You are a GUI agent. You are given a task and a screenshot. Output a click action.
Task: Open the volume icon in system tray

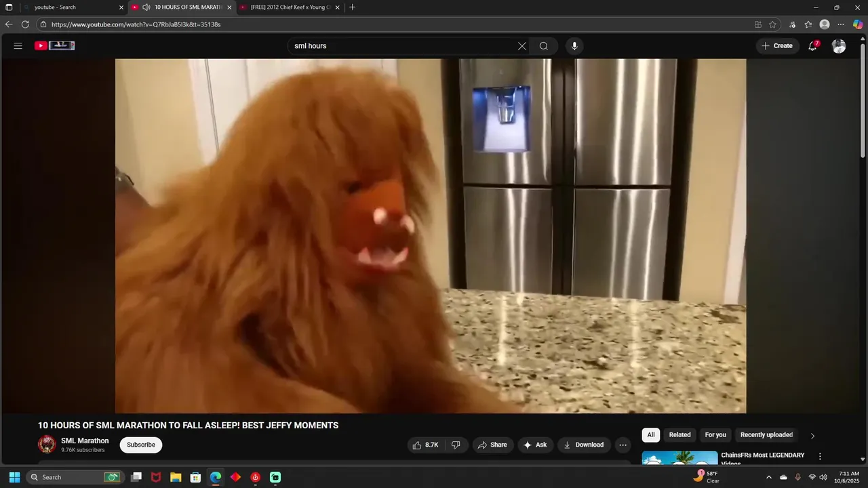point(823,477)
